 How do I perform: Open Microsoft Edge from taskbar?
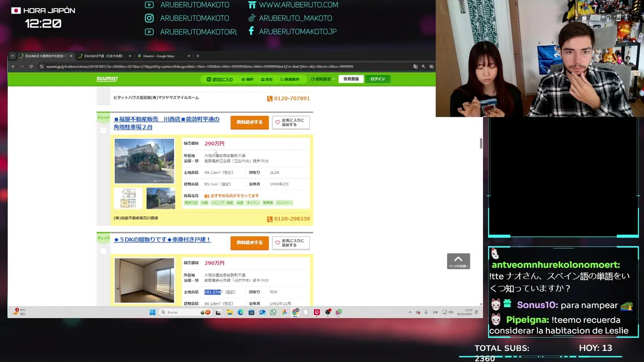pyautogui.click(x=240, y=312)
